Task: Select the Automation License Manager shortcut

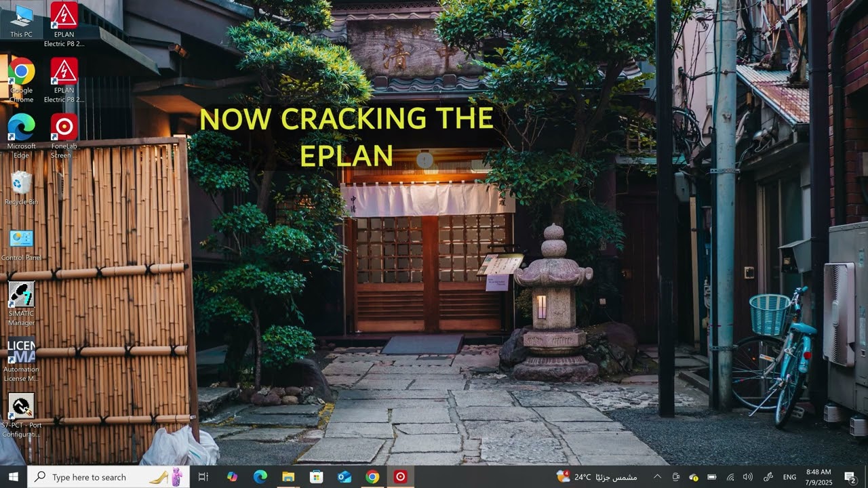Action: (x=21, y=360)
